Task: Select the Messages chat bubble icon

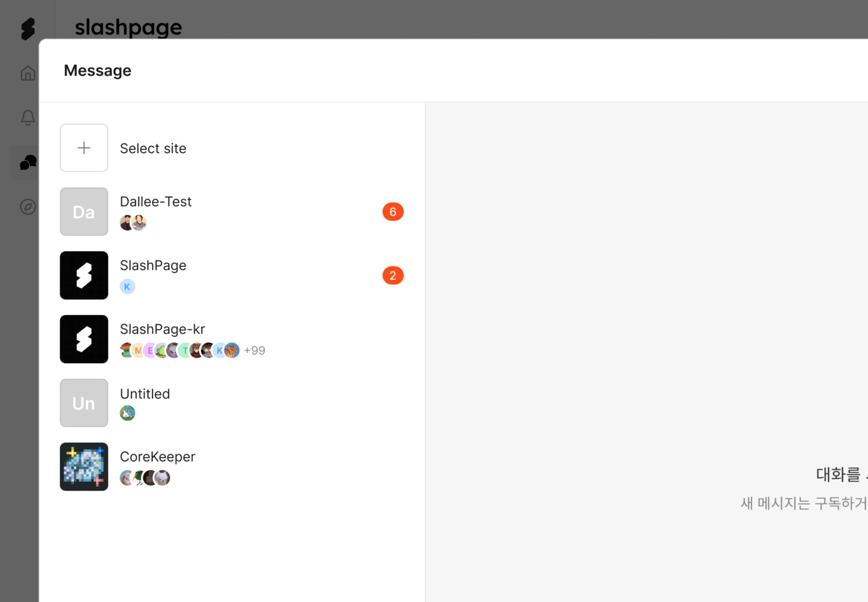Action: (28, 162)
